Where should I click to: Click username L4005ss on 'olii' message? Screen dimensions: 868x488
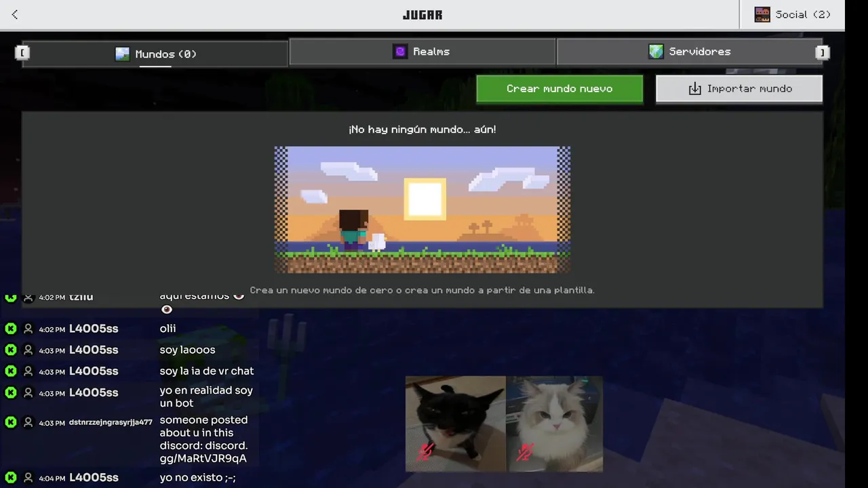(94, 329)
